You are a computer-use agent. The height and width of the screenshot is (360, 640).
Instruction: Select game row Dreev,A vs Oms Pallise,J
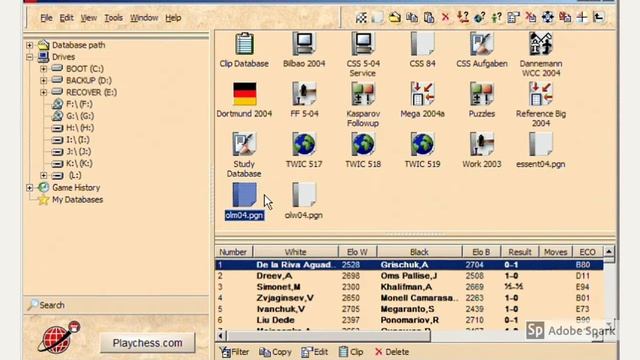(x=409, y=276)
